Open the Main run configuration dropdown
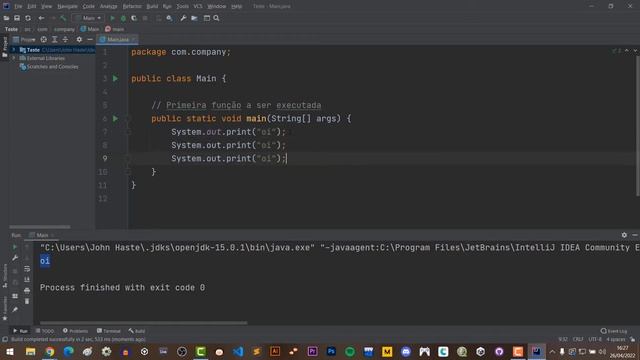The width and height of the screenshot is (640, 360). point(88,18)
